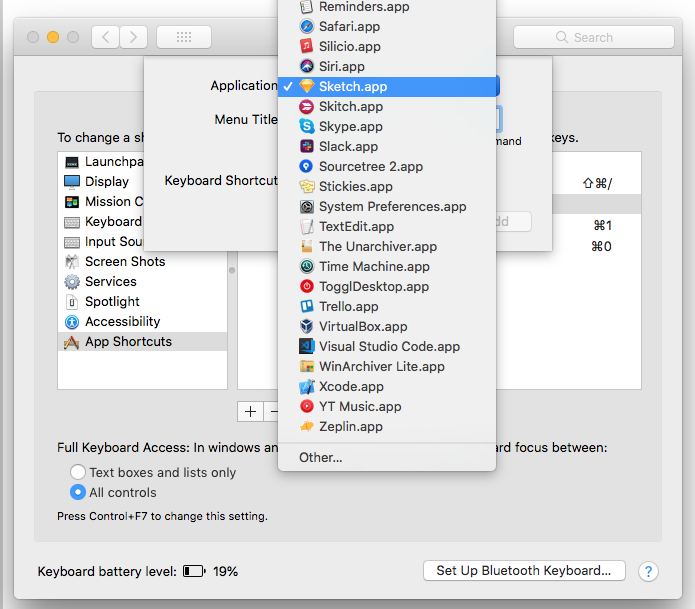Select the WinArchiver Lite.app icon
The height and width of the screenshot is (609, 695).
[306, 367]
